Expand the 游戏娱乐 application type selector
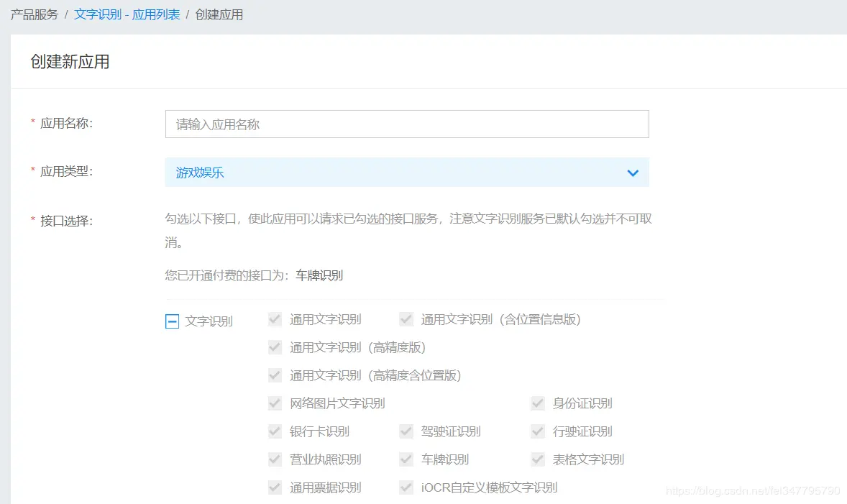 coord(632,173)
